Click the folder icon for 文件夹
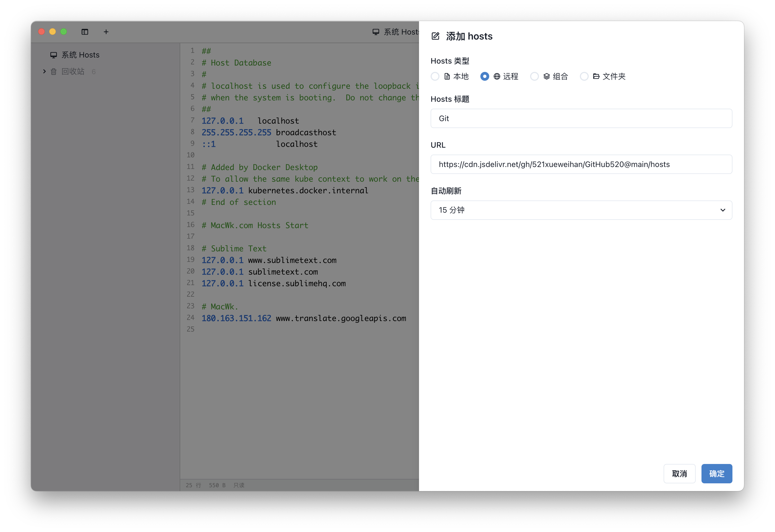This screenshot has width=775, height=532. coord(596,76)
